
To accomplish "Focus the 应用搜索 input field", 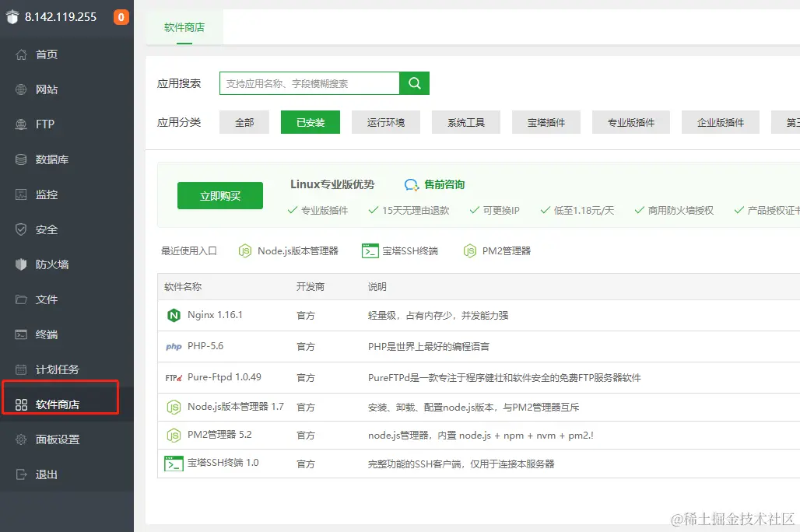I will pos(309,83).
